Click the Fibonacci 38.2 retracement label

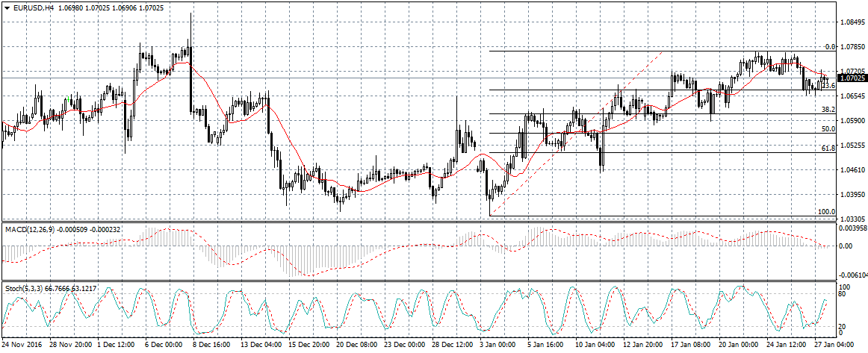[828, 110]
